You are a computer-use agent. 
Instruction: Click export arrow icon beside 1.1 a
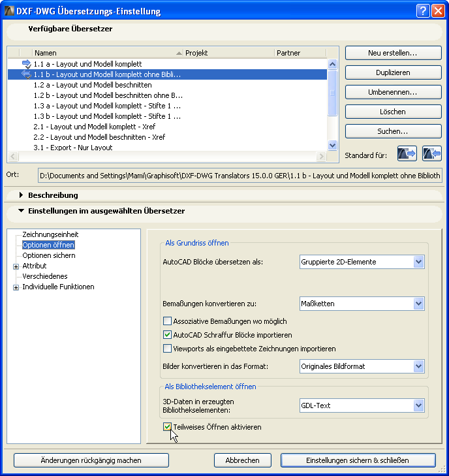pos(26,64)
